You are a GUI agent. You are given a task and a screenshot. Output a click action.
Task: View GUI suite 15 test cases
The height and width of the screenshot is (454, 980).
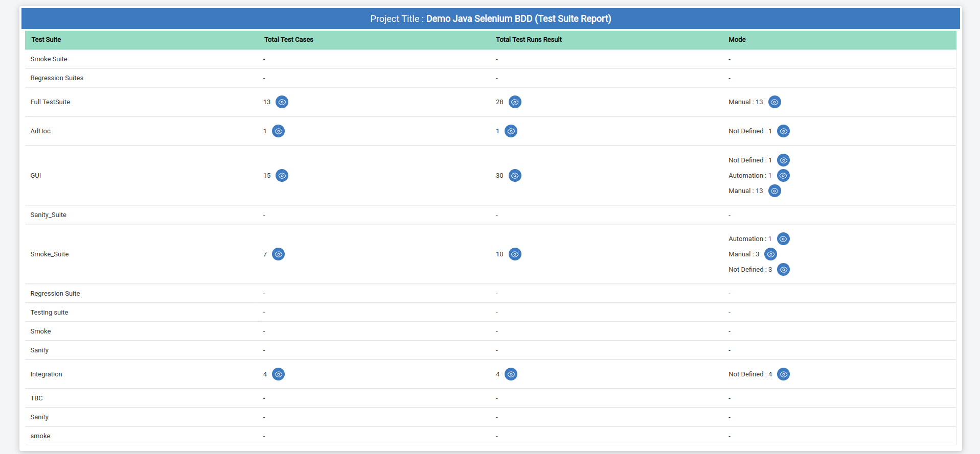(282, 176)
